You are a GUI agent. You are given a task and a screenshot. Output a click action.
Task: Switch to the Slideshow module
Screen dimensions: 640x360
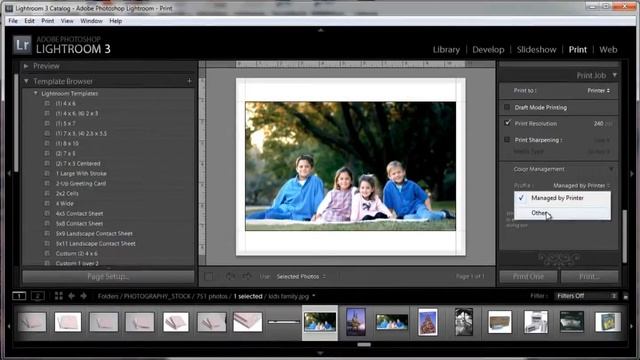tap(536, 49)
